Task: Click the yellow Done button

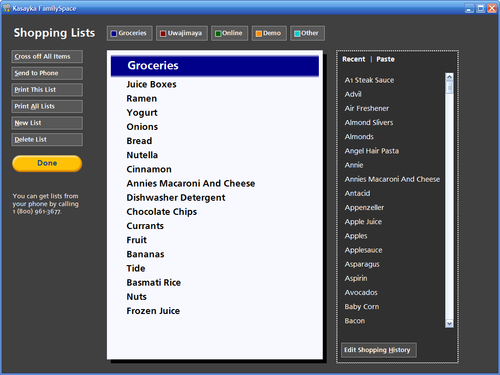Action: (x=47, y=163)
